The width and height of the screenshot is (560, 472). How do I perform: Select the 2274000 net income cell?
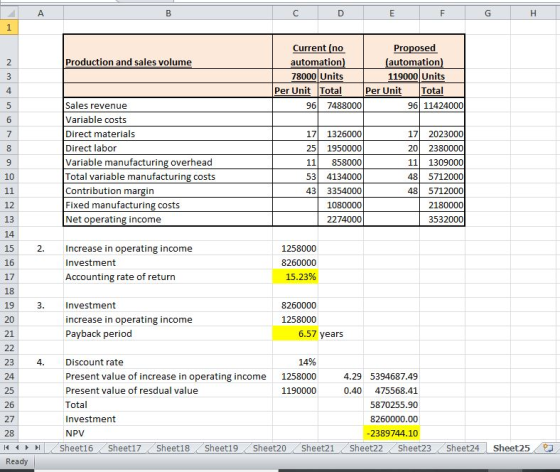(340, 219)
